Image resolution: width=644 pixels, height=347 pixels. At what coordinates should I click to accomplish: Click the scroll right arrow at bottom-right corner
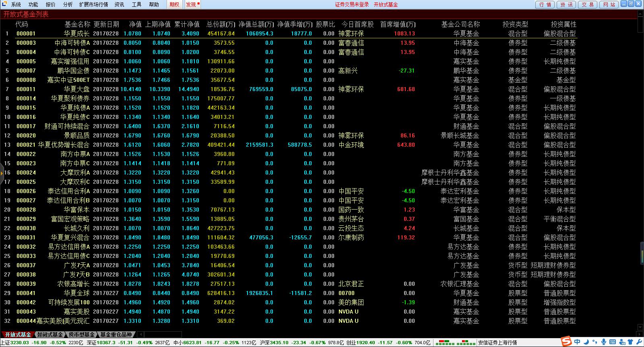pos(640,334)
